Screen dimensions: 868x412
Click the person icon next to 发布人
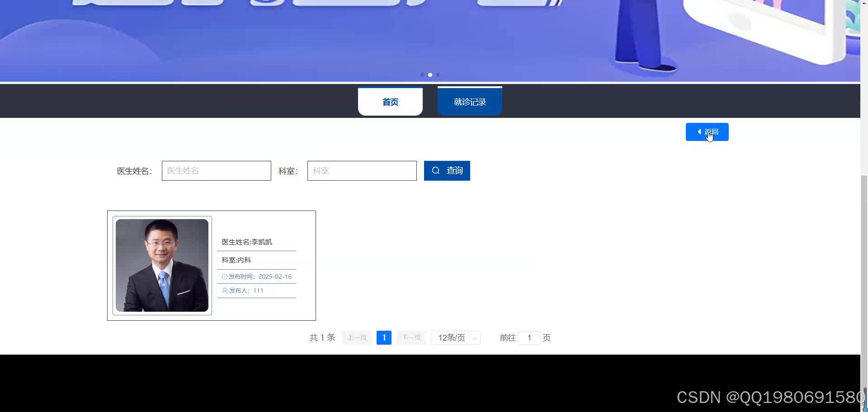225,290
